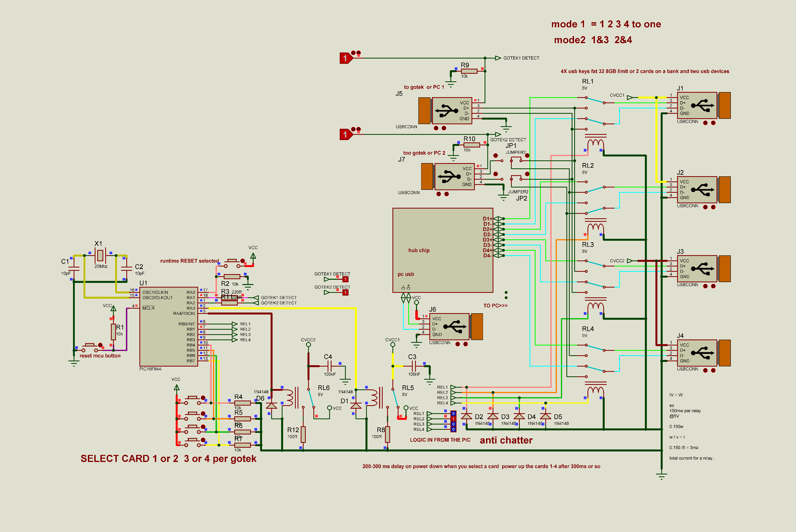Click the 'mode 1 = 1 2 3 4 to one' text
Viewport: 796px width, 532px height.
(606, 24)
